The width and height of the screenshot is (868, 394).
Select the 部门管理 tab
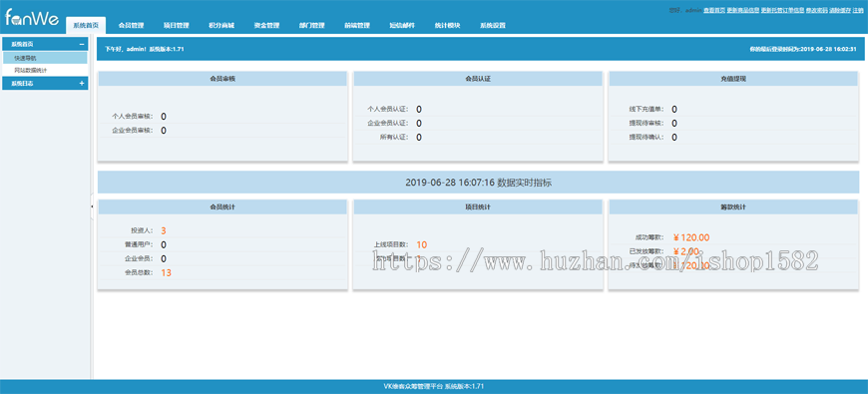coord(311,26)
